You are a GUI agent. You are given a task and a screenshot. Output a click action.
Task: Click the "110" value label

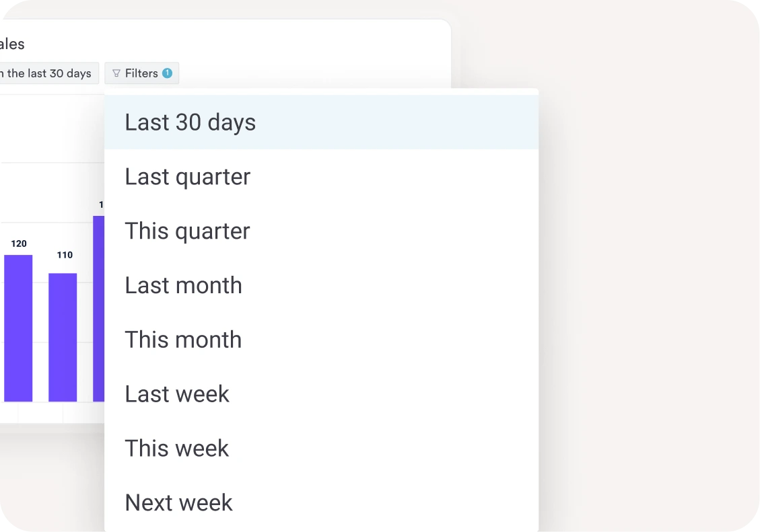pos(65,255)
